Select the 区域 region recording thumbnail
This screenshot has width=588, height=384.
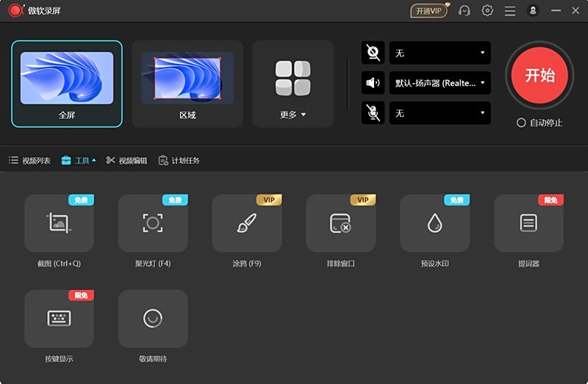(x=187, y=83)
